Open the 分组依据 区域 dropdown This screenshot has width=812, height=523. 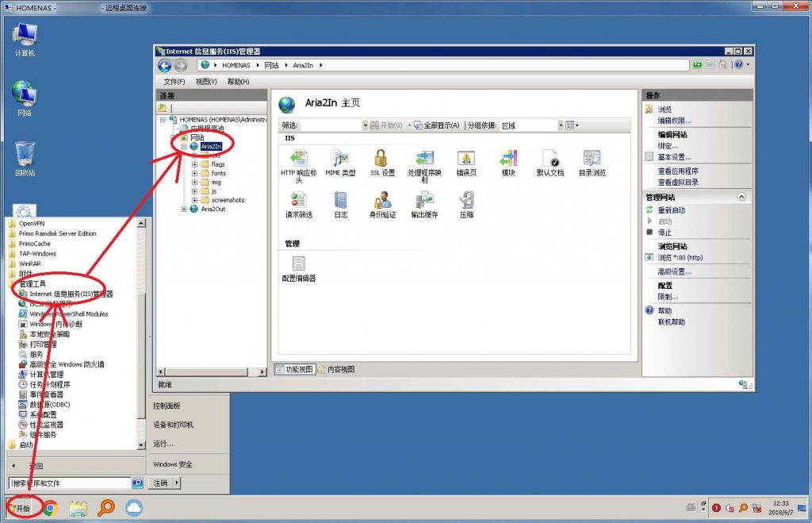(x=561, y=125)
